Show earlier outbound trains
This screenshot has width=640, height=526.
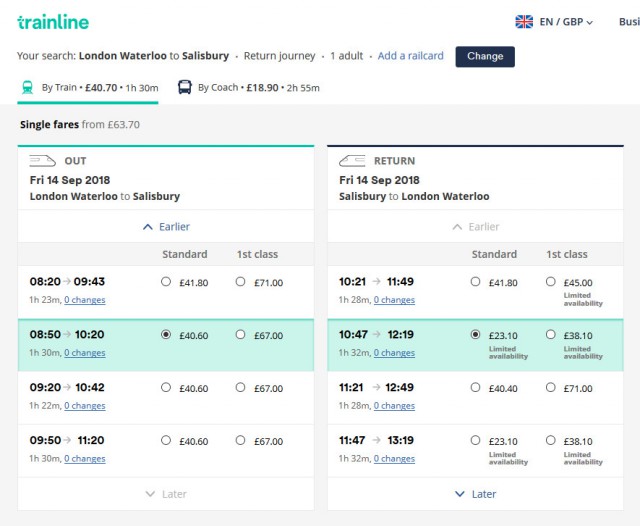click(x=166, y=227)
